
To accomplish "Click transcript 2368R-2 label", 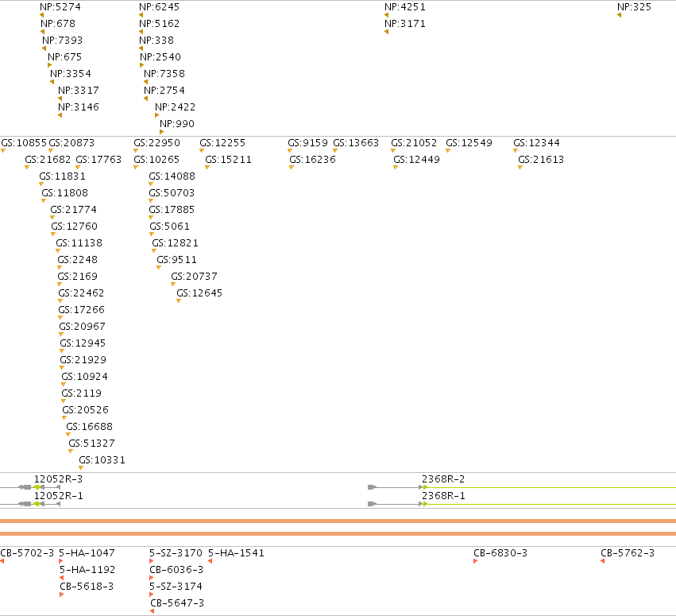I will click(x=443, y=479).
